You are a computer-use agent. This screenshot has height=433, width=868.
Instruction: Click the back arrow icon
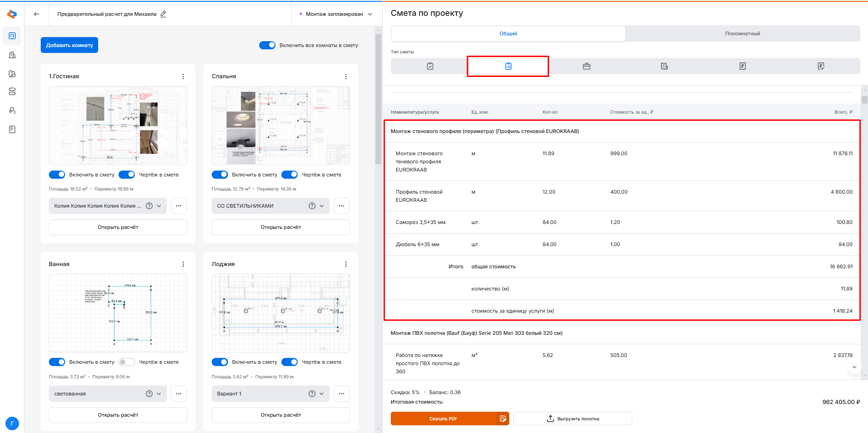click(37, 14)
